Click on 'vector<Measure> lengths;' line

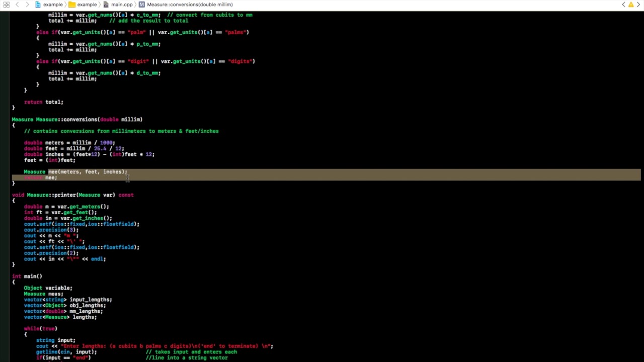click(60, 317)
